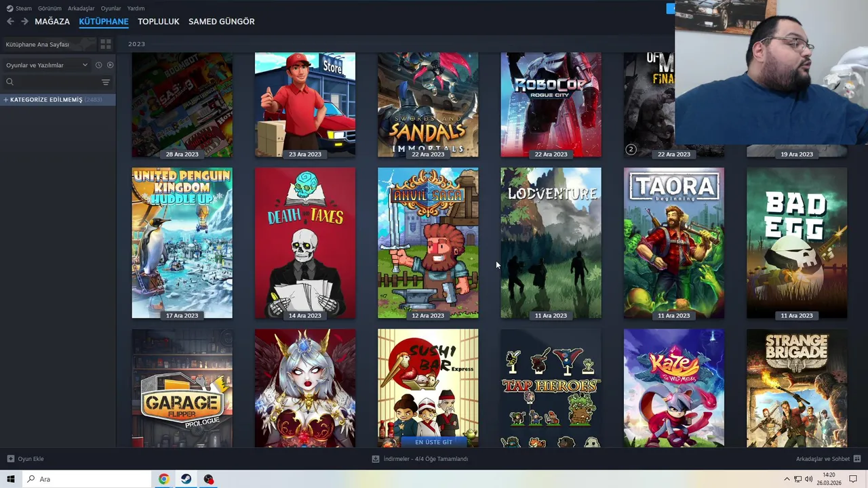Screen dimensions: 868x488
Task: Open Chrome from the taskbar
Action: point(163,479)
